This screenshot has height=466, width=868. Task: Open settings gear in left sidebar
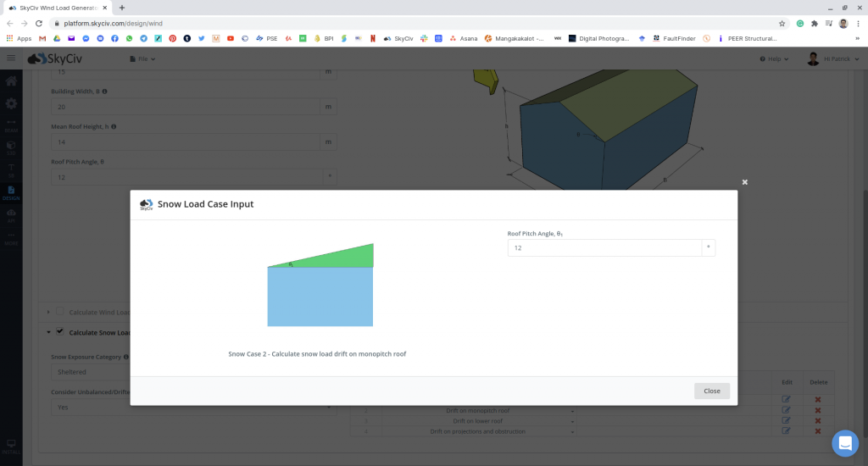click(x=11, y=103)
